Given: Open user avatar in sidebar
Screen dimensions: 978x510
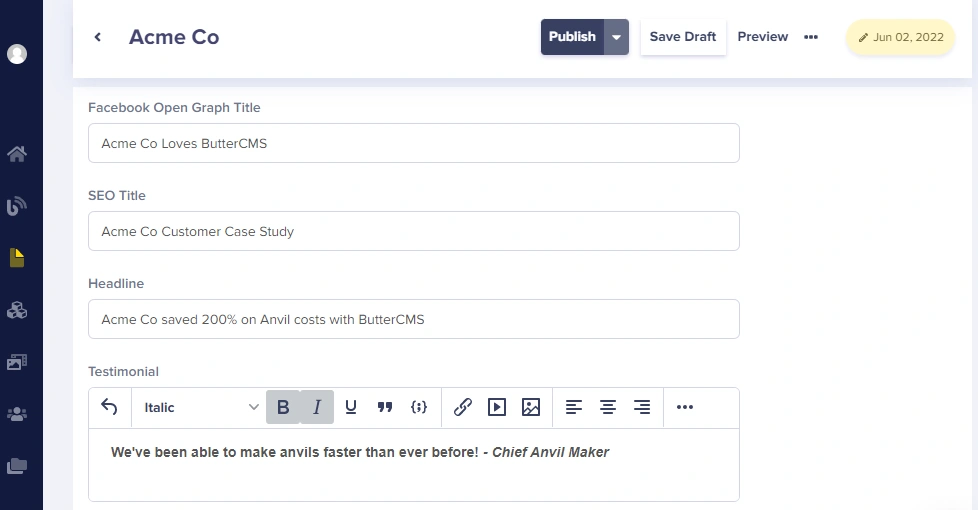Looking at the screenshot, I should [x=17, y=54].
